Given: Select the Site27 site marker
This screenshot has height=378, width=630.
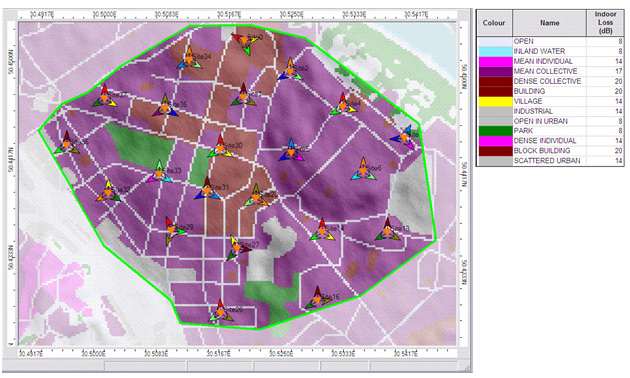Looking at the screenshot, I should [x=237, y=247].
